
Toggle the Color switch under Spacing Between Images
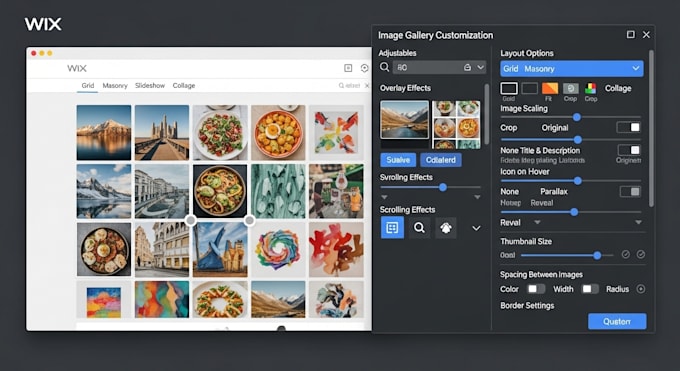point(536,289)
